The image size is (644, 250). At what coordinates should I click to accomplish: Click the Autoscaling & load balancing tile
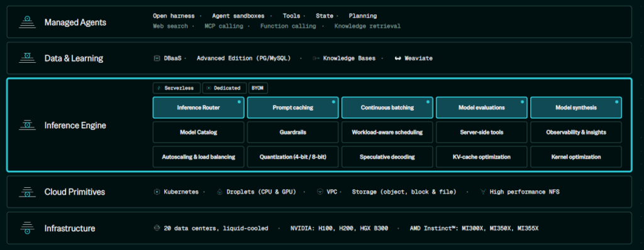[198, 157]
